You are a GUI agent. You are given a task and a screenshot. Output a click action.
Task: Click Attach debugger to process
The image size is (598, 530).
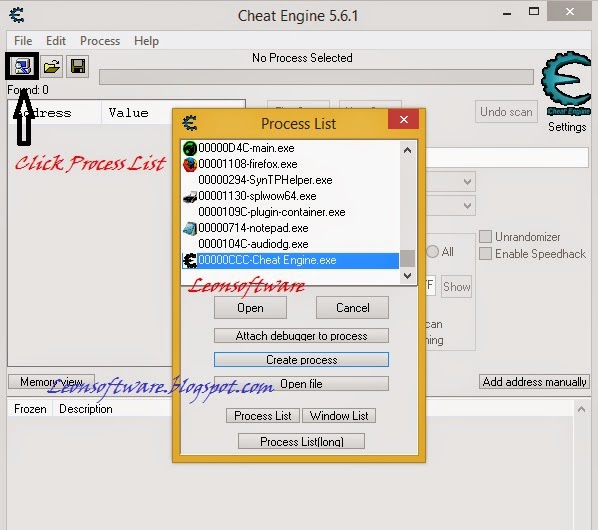[301, 336]
